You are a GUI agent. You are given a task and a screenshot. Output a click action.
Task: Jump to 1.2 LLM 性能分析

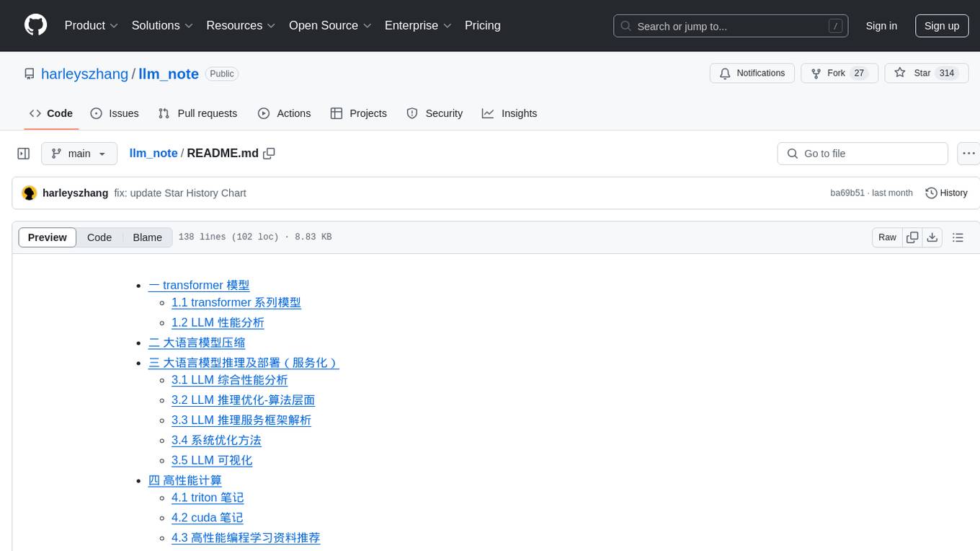(x=218, y=323)
